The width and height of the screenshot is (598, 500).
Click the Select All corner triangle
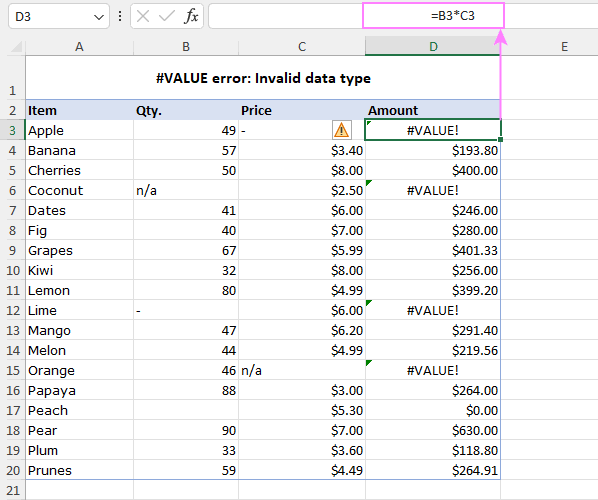click(16, 47)
